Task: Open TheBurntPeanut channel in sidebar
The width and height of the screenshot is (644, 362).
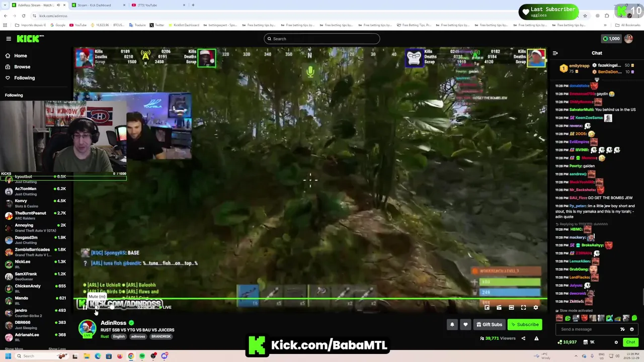Action: [35, 215]
